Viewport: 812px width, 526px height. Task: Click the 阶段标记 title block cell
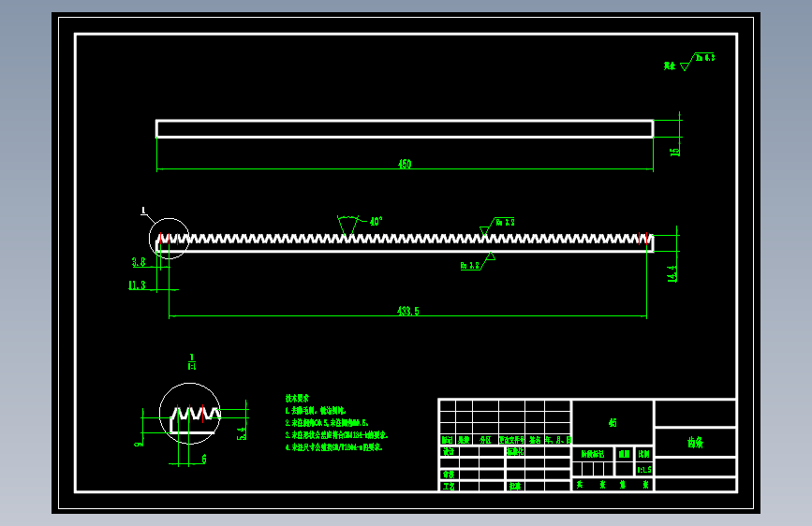click(x=593, y=454)
